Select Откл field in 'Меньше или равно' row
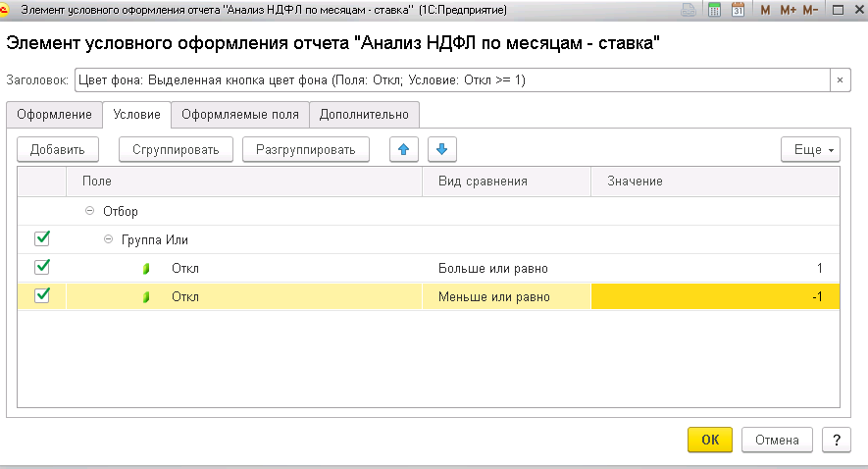This screenshot has width=868, height=469. click(185, 296)
